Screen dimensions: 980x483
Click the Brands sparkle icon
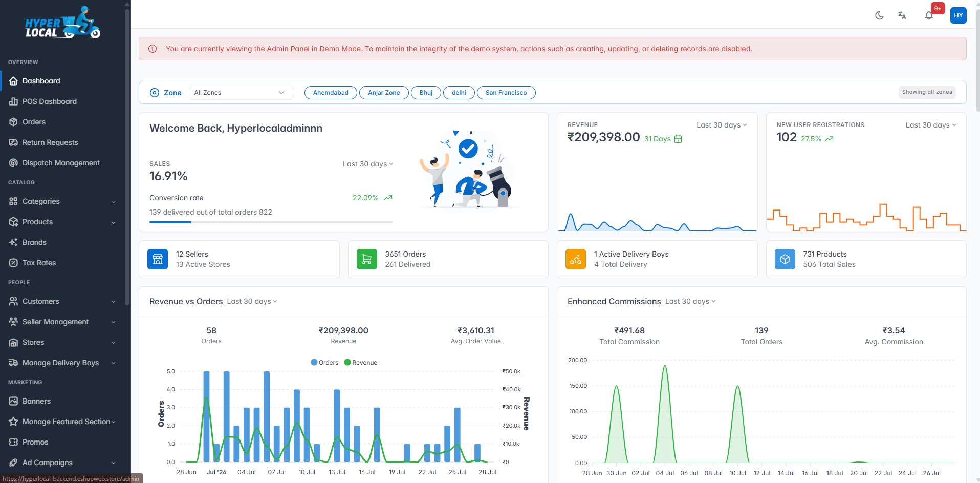(13, 242)
